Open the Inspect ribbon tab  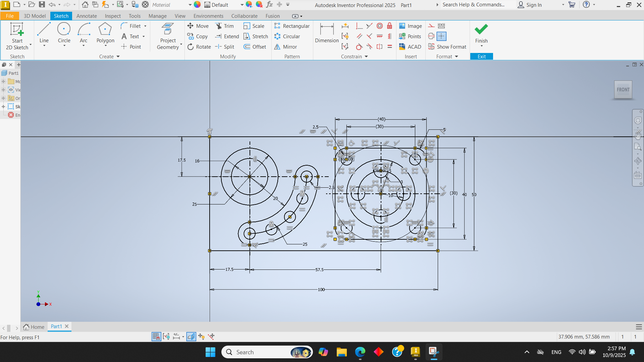[112, 16]
